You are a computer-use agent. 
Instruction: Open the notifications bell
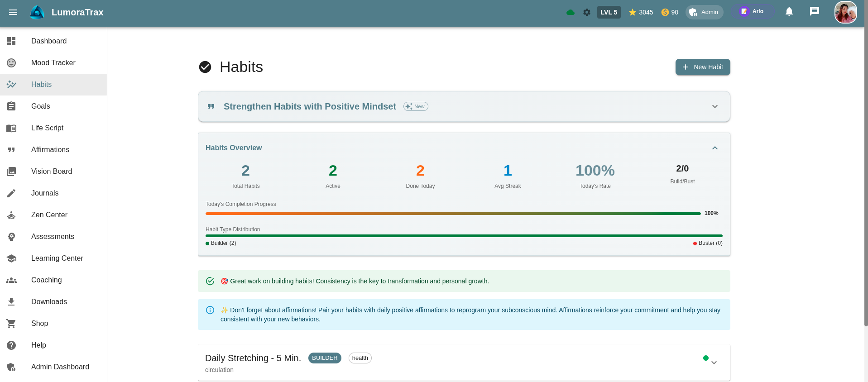[x=789, y=12]
